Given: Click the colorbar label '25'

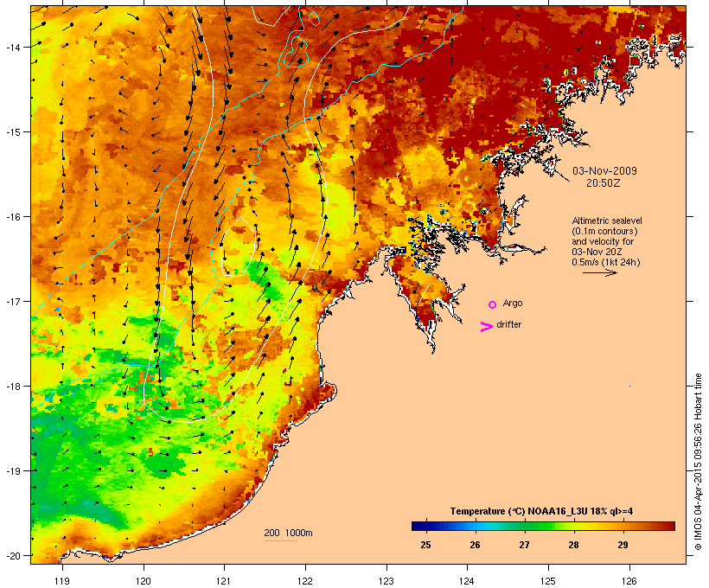Looking at the screenshot, I should (x=425, y=545).
